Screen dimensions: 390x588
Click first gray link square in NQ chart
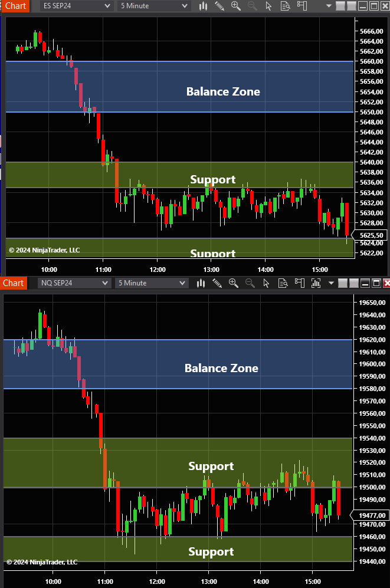342,283
